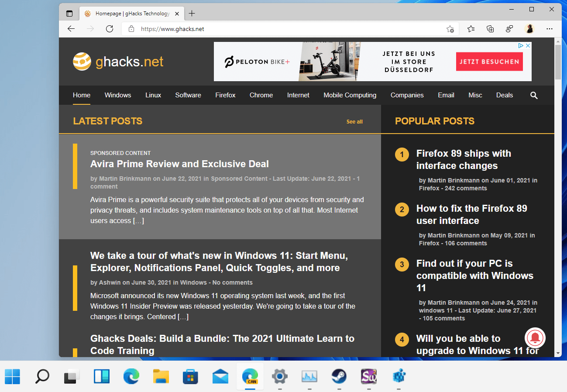View site information via the lock icon
The height and width of the screenshot is (392, 567).
click(131, 29)
